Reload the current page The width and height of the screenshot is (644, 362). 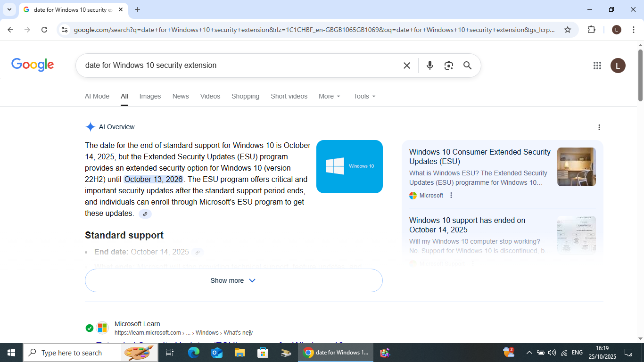coord(44,30)
